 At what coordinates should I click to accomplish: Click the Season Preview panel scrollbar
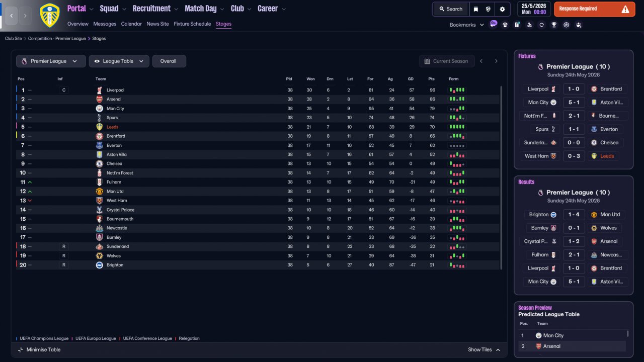tap(628, 333)
